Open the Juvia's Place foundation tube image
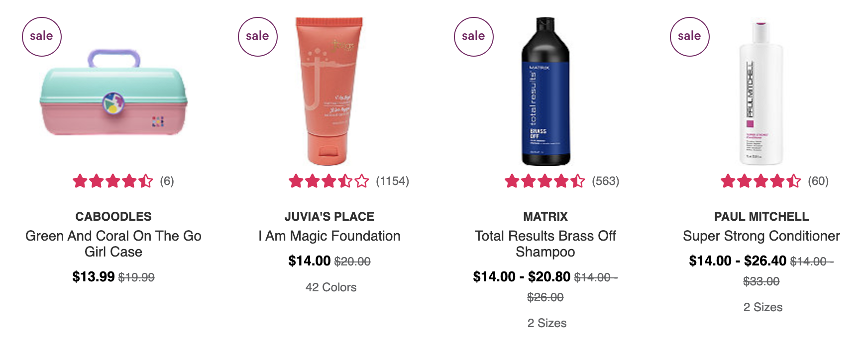This screenshot has width=868, height=345. [x=329, y=91]
